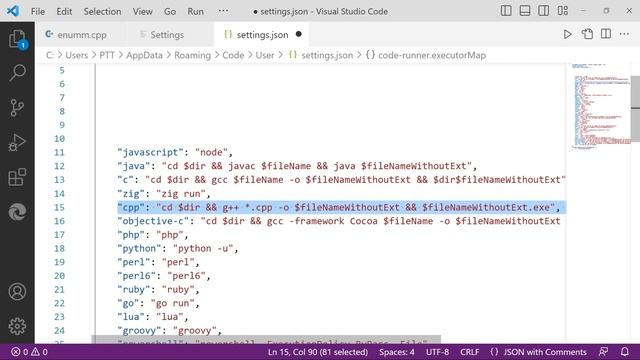640x360 pixels.
Task: Open the Manage gear icon
Action: [x=17, y=326]
